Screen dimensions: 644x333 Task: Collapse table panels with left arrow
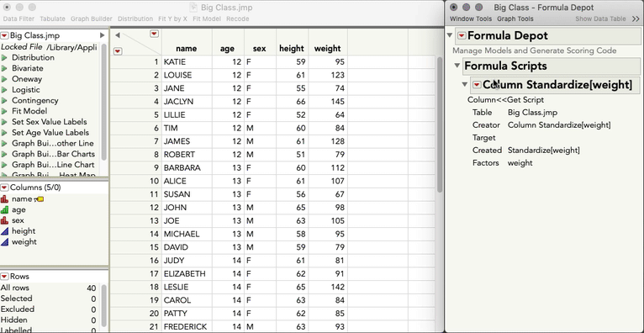(x=118, y=35)
